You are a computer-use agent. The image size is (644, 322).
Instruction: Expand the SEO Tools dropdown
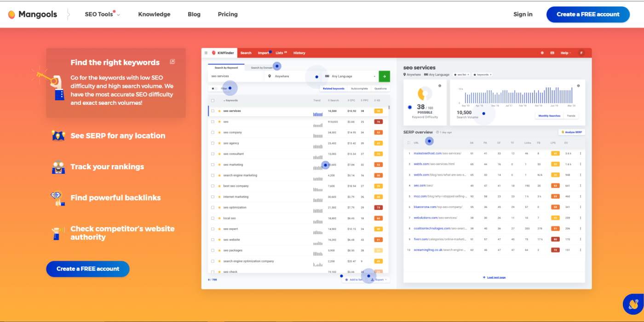[102, 14]
